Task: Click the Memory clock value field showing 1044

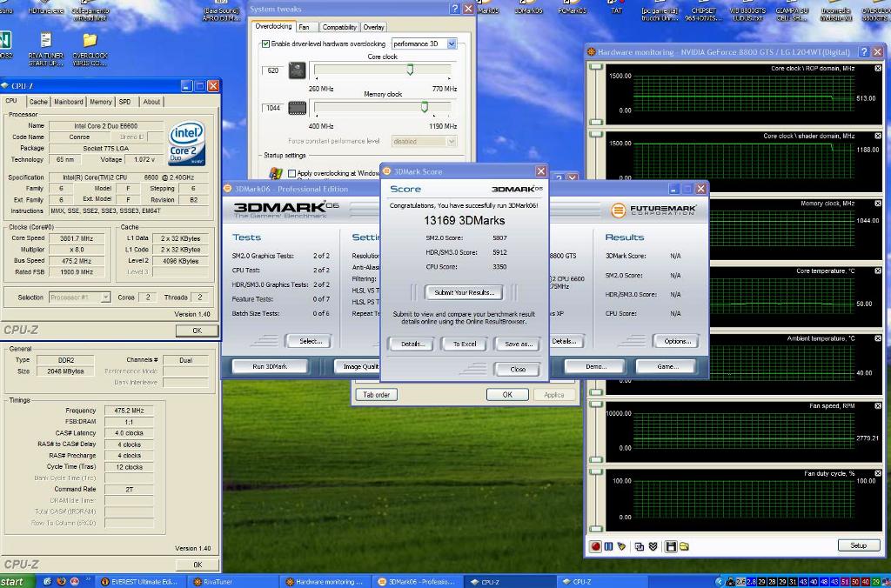Action: [x=273, y=108]
